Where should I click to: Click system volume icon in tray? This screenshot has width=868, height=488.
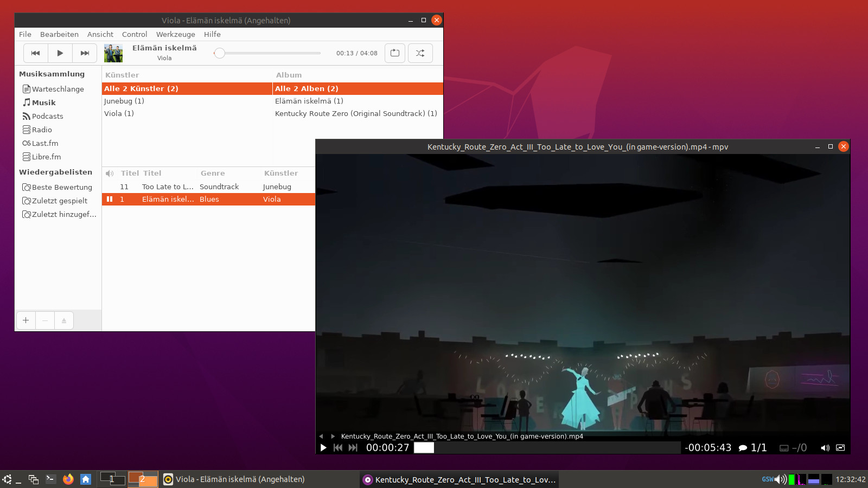pos(781,479)
